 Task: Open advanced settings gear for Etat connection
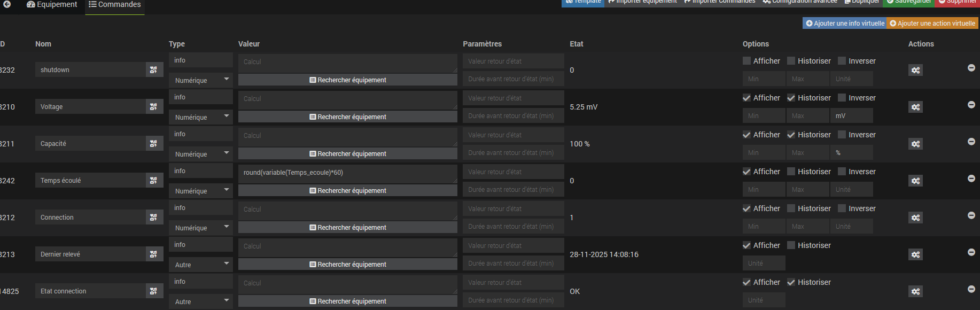(x=915, y=291)
